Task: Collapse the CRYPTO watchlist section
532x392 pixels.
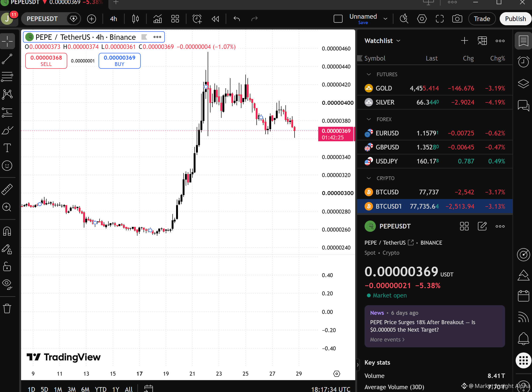Action: pos(369,178)
